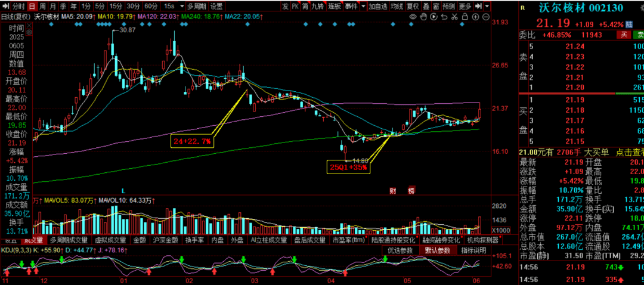Open 复权 adjustment option
644x285 pixels.
(413, 6)
